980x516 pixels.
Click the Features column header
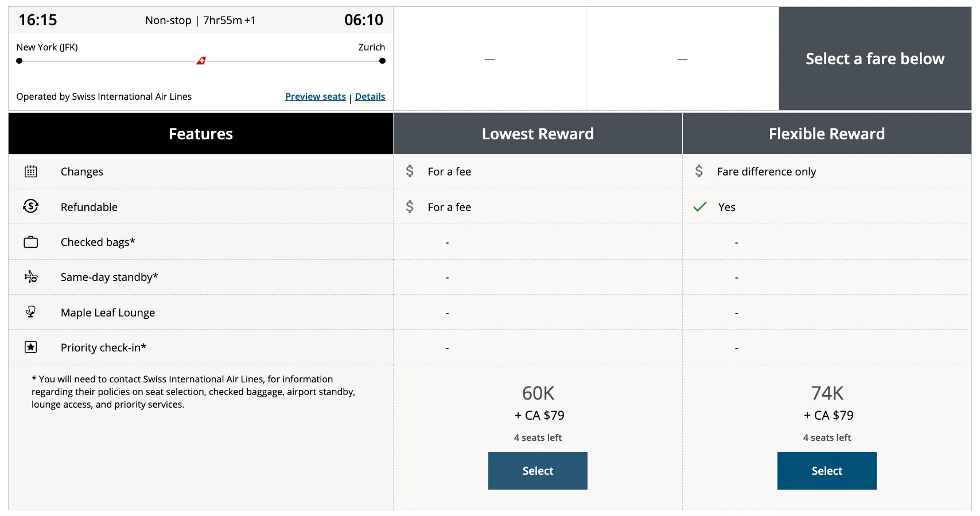click(201, 134)
